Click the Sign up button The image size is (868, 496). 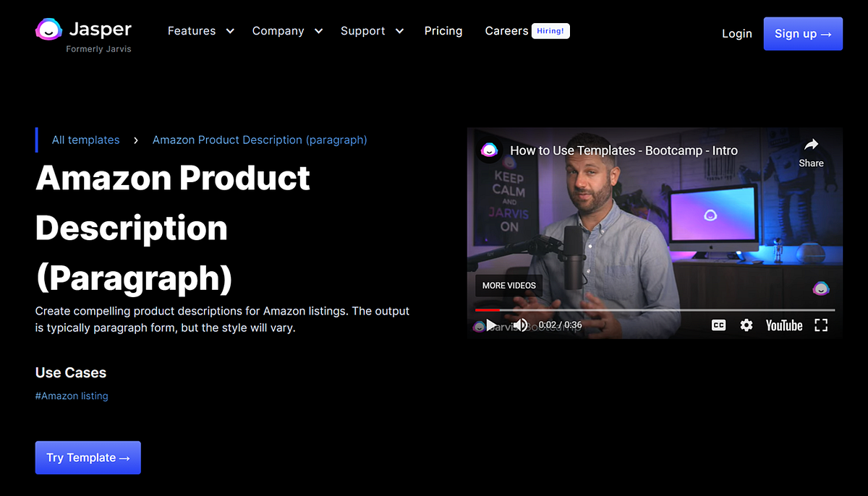[x=803, y=34]
